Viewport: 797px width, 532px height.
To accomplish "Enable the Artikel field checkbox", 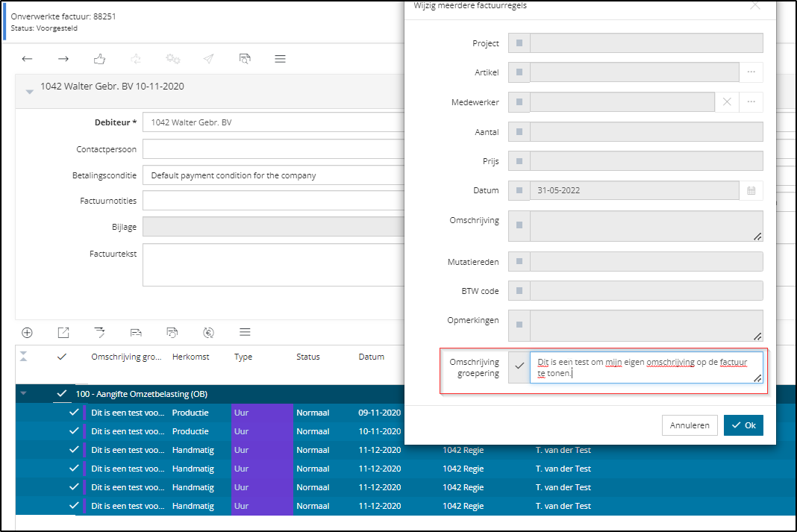I will tap(519, 72).
